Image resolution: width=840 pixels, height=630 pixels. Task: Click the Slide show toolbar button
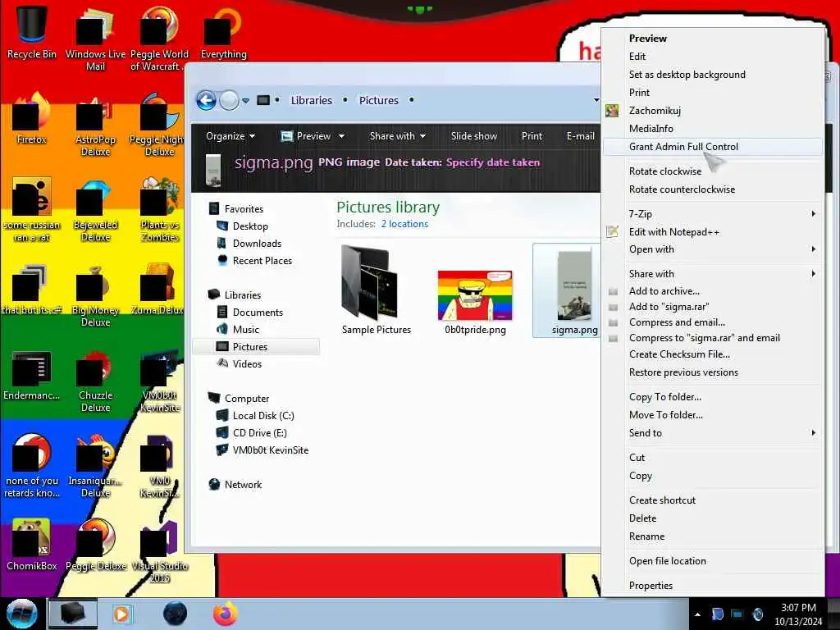(x=473, y=136)
